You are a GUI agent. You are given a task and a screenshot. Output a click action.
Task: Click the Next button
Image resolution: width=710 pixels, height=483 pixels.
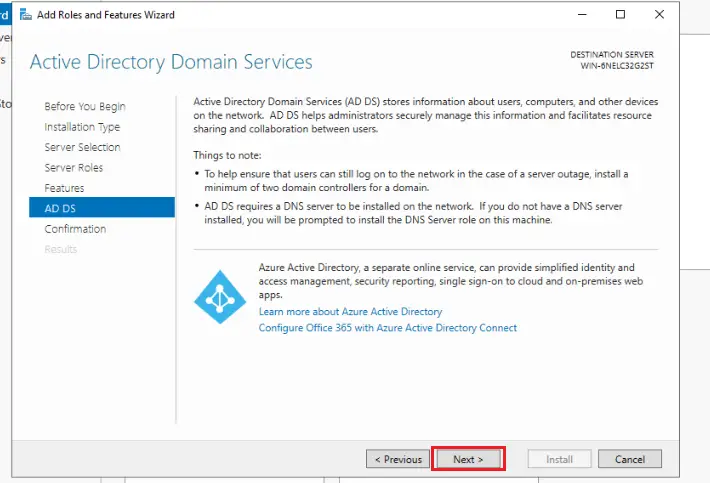click(x=468, y=459)
